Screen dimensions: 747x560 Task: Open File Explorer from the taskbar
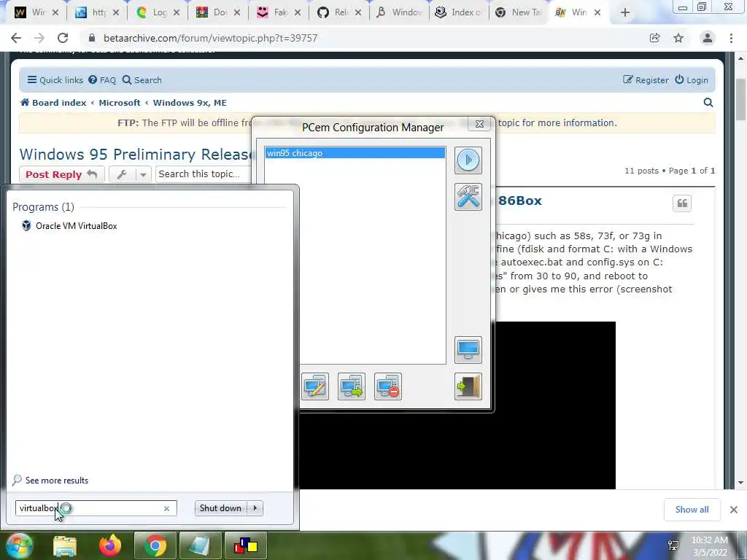pyautogui.click(x=65, y=545)
